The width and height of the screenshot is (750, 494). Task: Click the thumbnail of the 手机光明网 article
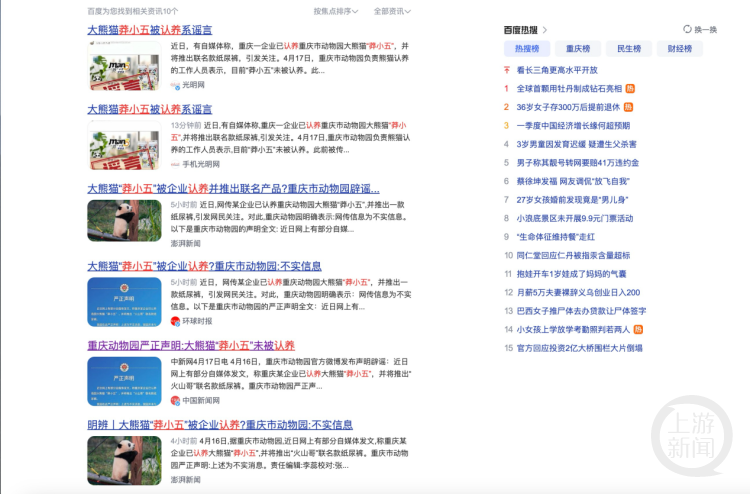124,145
